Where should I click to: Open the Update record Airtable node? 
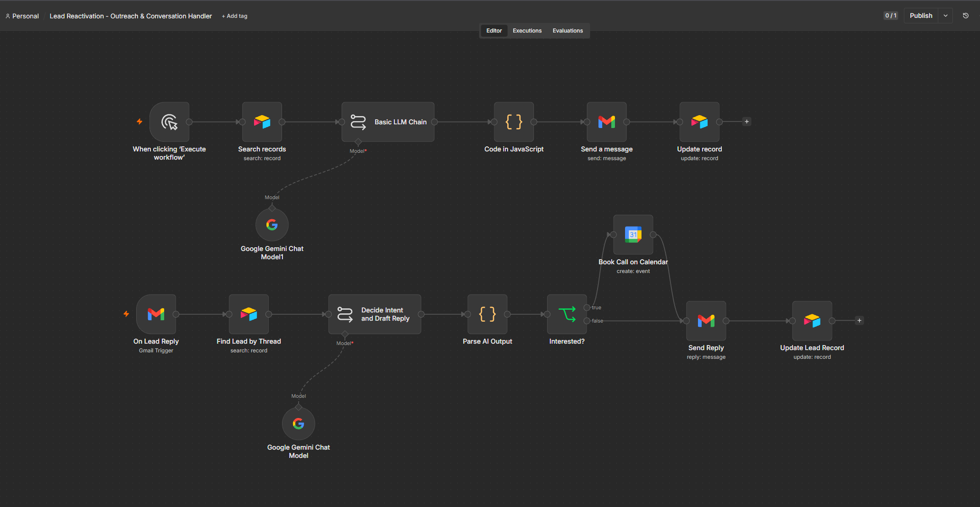[699, 122]
